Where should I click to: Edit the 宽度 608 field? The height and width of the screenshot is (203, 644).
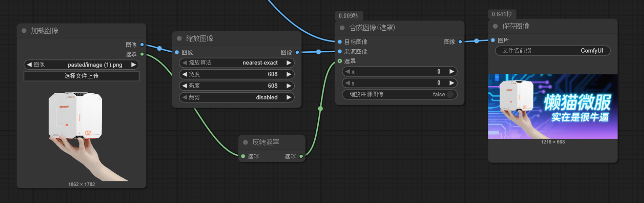tap(237, 74)
